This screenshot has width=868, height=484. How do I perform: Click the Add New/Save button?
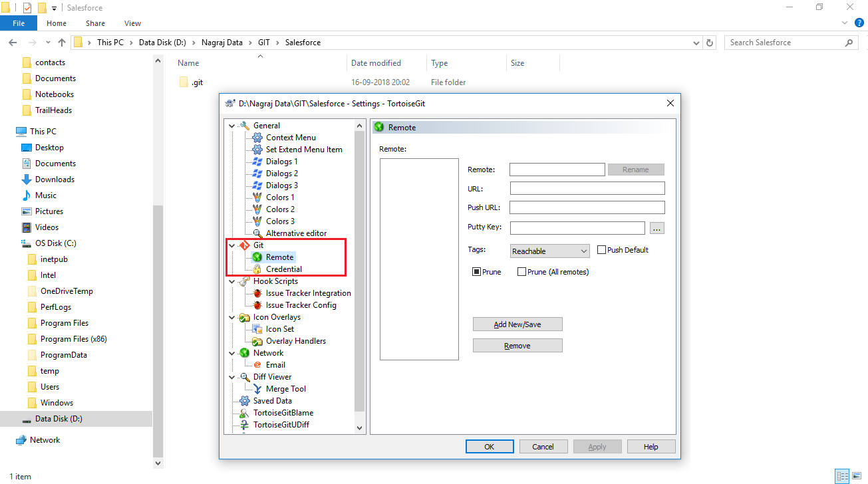(x=517, y=324)
